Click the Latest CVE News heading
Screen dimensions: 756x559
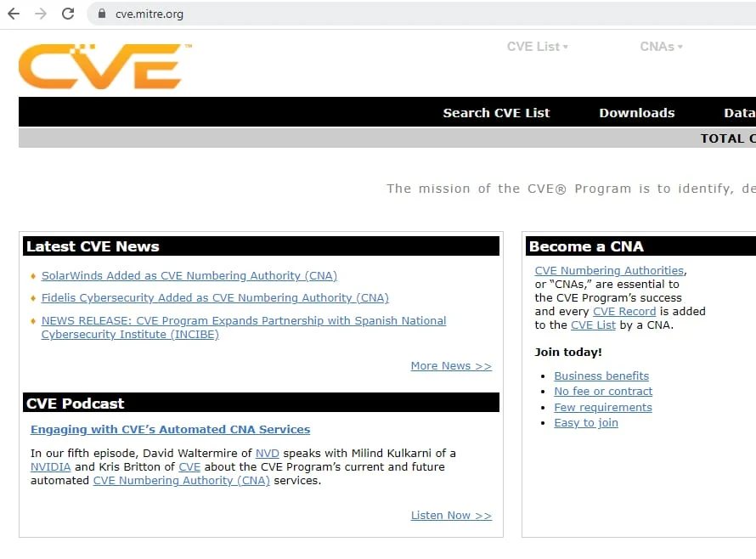[93, 246]
